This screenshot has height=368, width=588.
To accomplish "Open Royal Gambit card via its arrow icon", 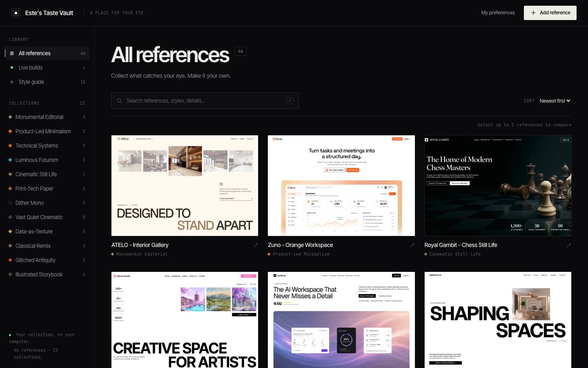I will coord(568,245).
